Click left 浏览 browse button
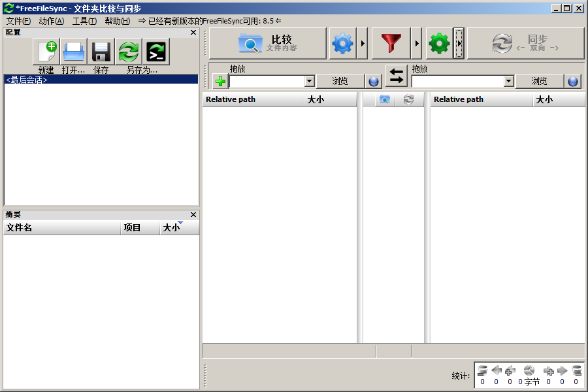 point(340,81)
